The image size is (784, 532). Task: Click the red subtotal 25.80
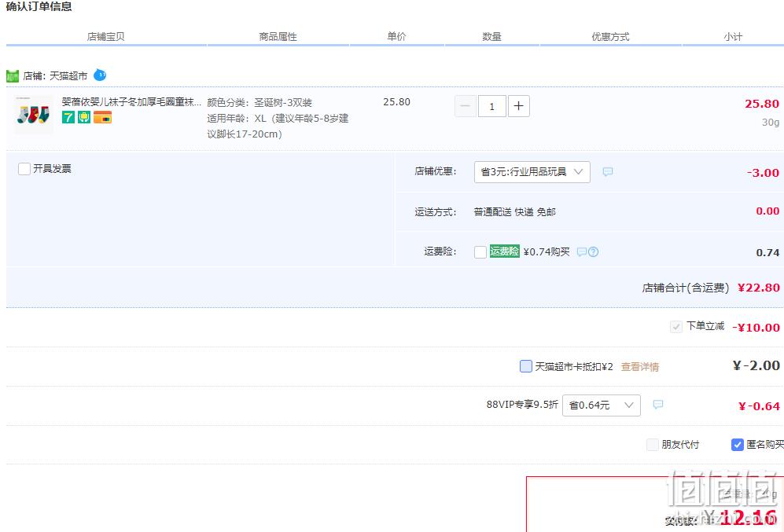[762, 104]
